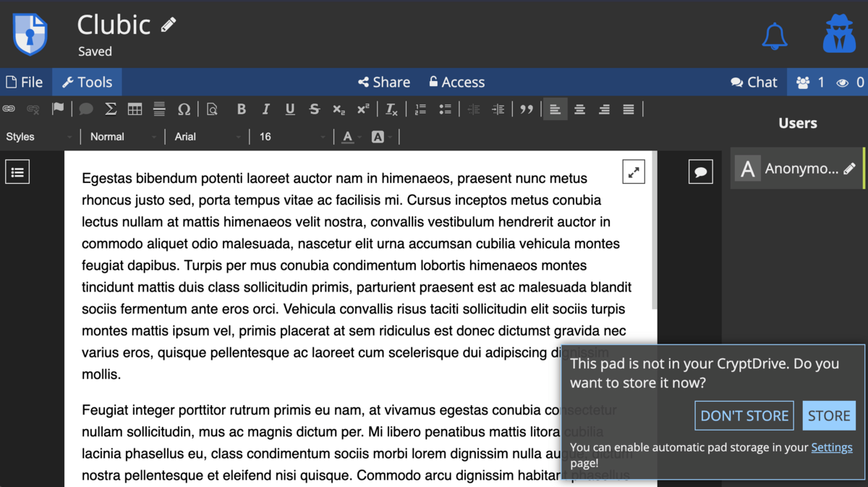Toggle block quote formatting

527,109
